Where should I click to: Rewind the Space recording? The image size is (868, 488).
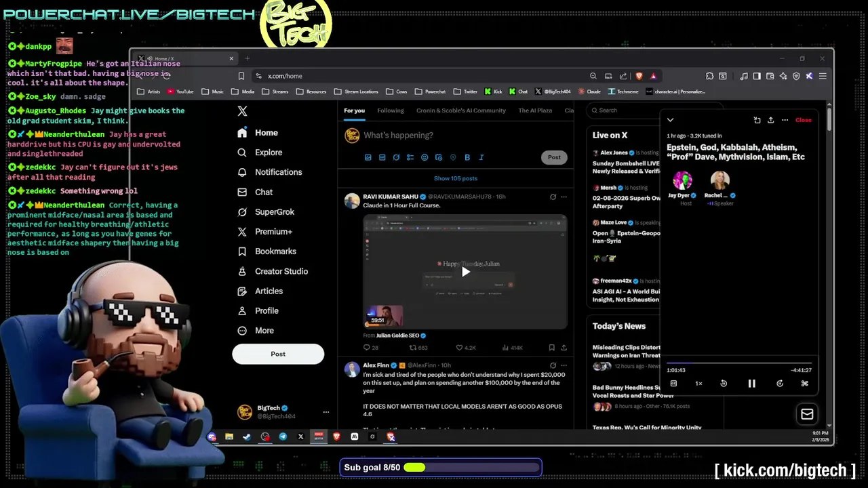[724, 384]
